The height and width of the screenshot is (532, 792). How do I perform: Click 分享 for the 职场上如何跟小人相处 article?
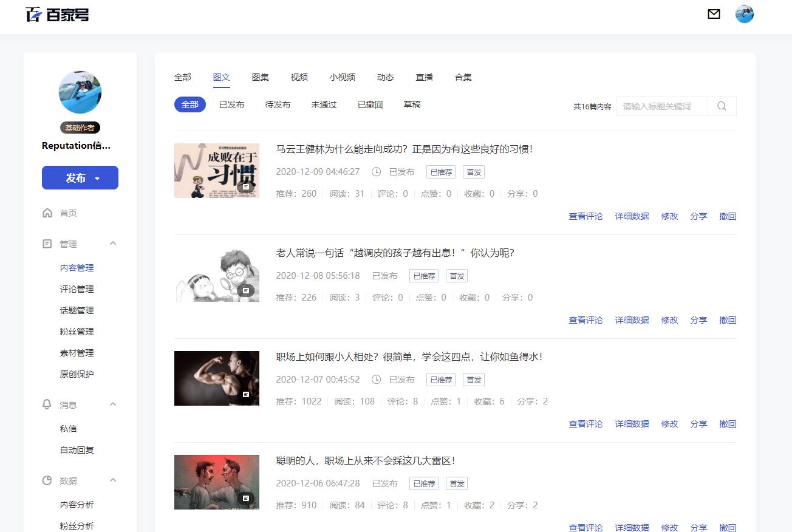tap(699, 424)
